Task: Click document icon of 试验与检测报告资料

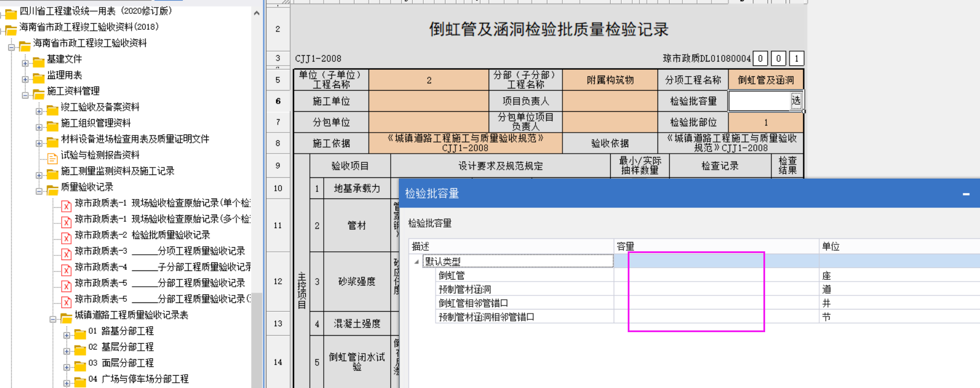Action: 52,158
